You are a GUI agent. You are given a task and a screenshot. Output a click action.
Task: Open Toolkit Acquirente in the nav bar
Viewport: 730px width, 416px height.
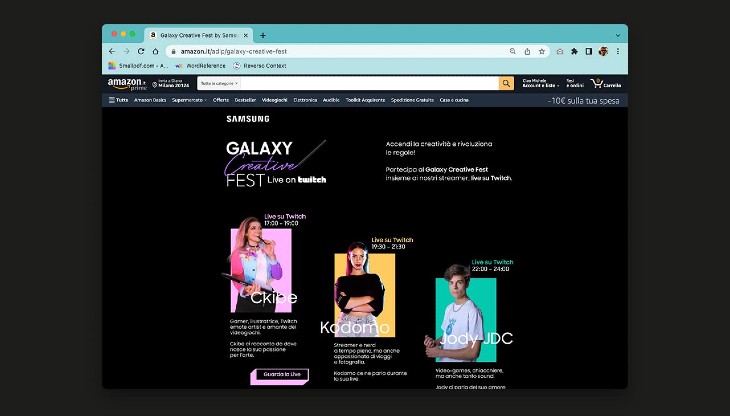coord(365,100)
